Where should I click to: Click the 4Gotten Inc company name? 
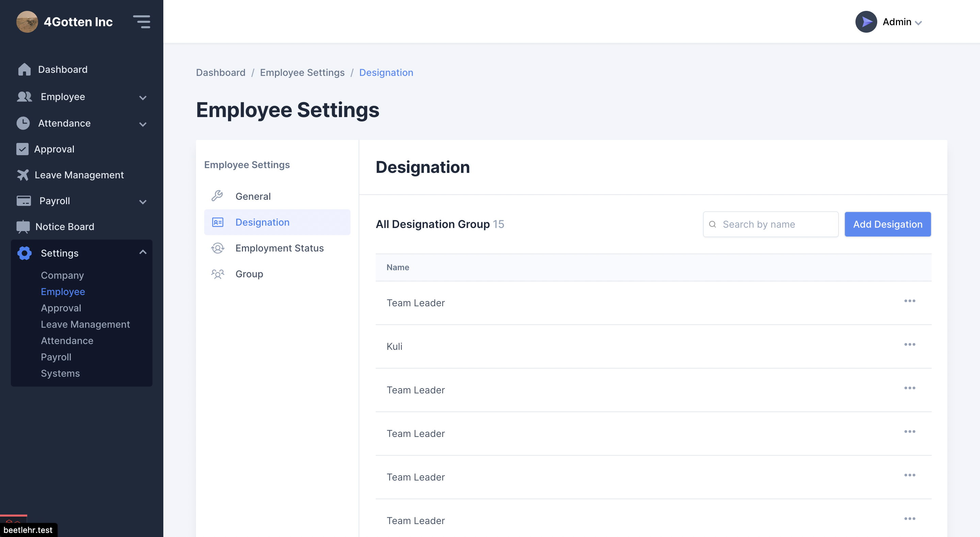tap(78, 22)
